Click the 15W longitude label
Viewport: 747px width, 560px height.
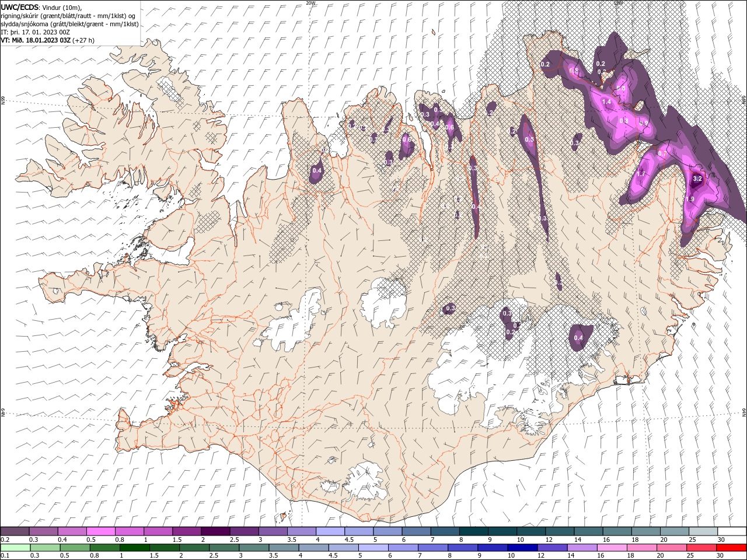point(618,3)
